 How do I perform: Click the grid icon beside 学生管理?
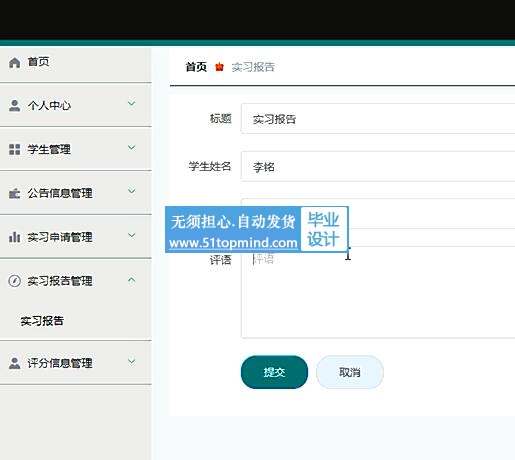pos(14,149)
